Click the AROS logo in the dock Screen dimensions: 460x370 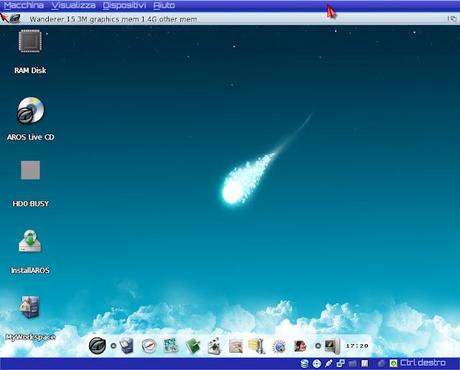click(x=97, y=346)
